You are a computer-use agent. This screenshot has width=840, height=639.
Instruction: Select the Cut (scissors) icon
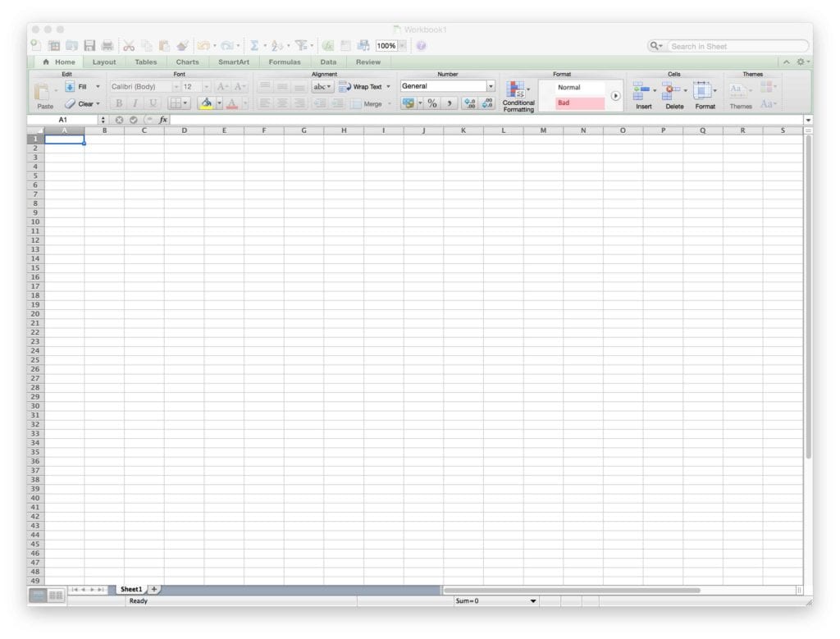129,45
